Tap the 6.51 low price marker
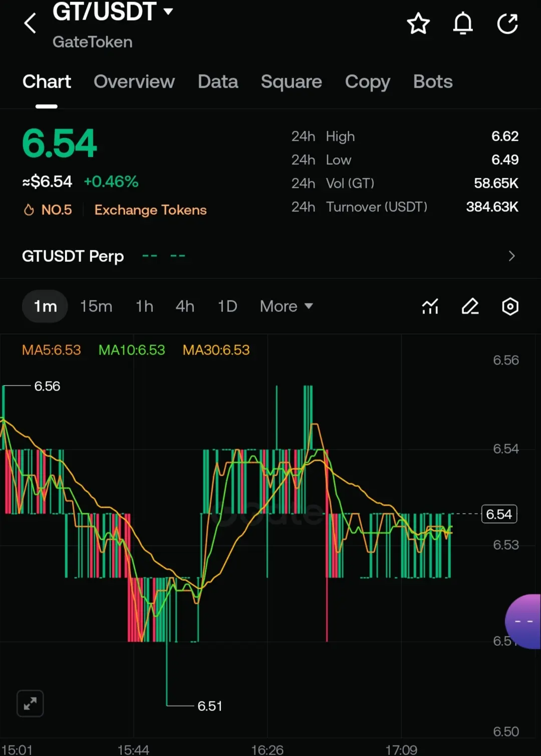This screenshot has height=756, width=541. click(209, 706)
